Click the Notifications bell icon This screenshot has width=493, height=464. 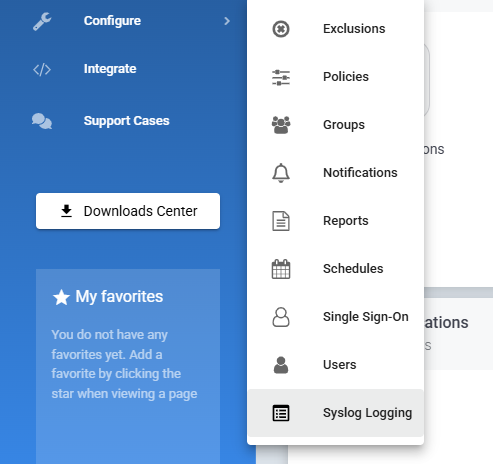[281, 173]
